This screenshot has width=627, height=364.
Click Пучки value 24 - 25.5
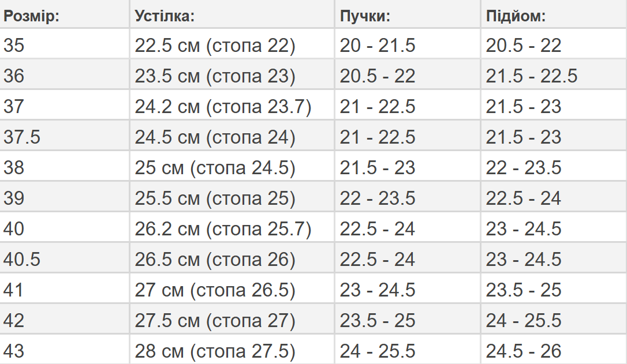click(378, 351)
